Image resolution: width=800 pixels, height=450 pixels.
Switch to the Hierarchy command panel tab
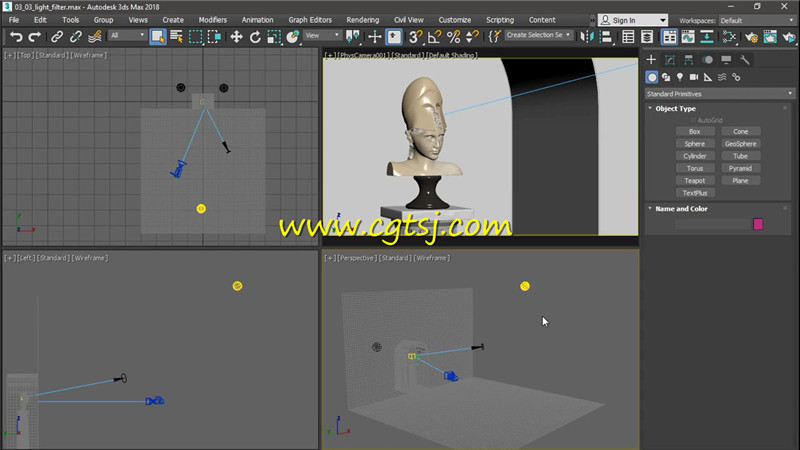click(x=689, y=60)
